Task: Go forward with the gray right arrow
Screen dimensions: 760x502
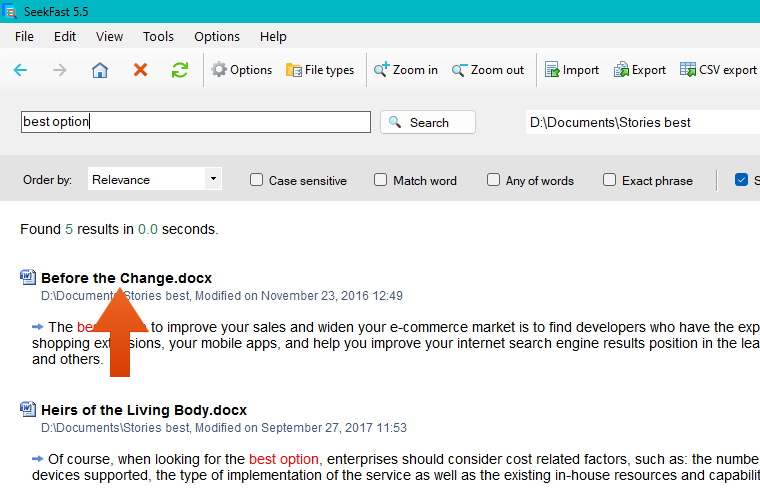Action: coord(60,70)
